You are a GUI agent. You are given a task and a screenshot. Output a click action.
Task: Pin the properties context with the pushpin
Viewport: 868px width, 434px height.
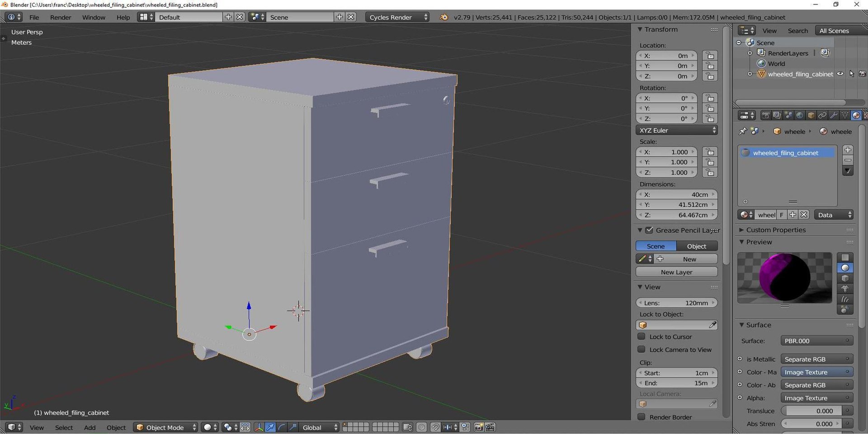click(x=742, y=131)
